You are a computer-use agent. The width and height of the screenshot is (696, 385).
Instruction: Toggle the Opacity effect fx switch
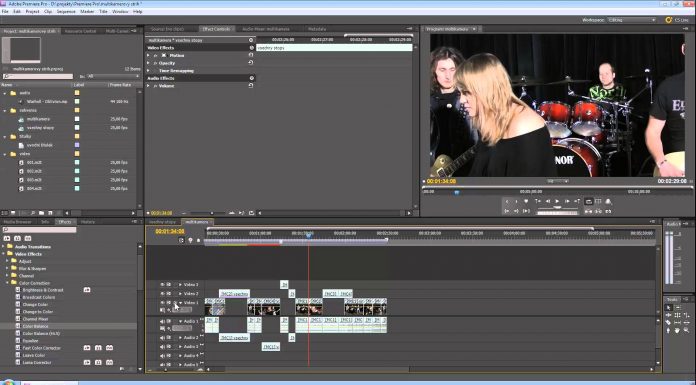(x=155, y=63)
